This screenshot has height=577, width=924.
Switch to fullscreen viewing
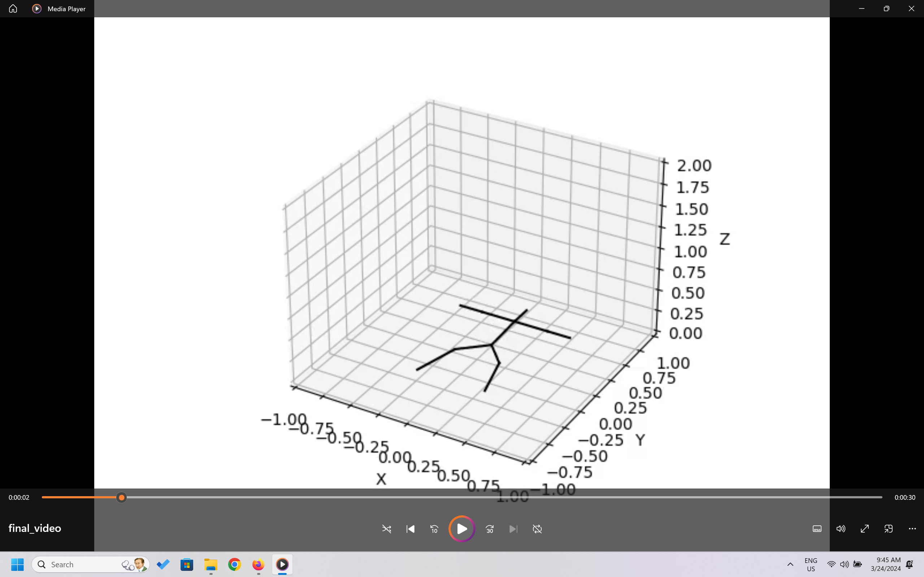click(864, 529)
